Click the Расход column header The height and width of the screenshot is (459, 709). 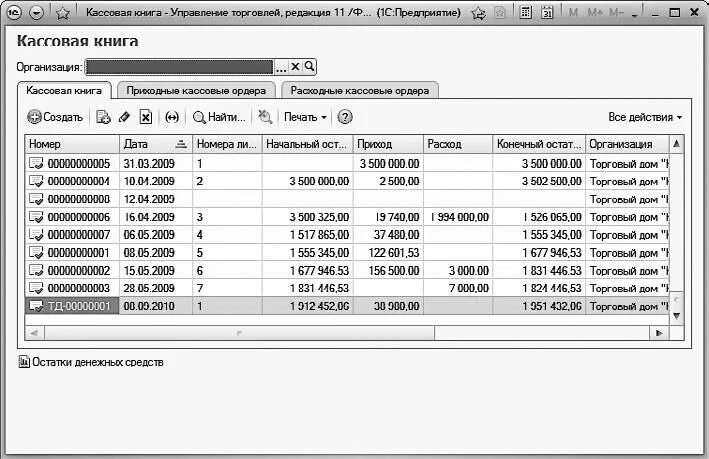(x=458, y=144)
